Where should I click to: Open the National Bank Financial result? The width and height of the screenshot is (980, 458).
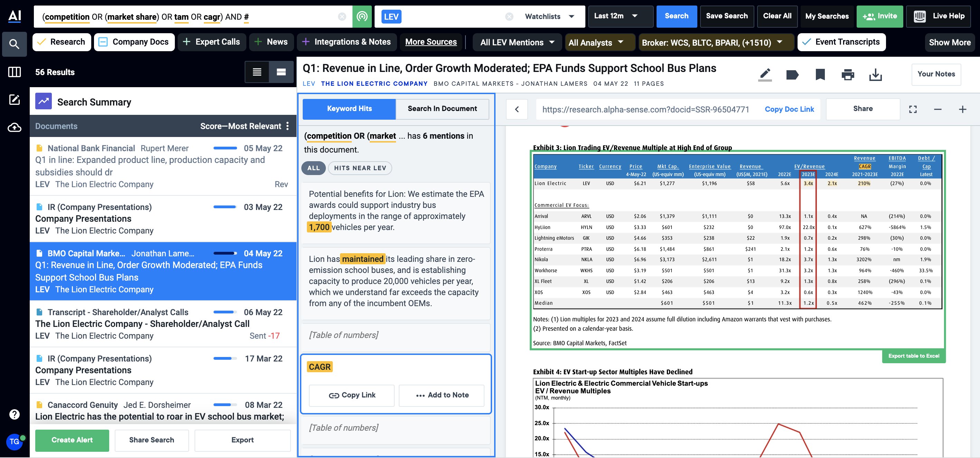click(x=163, y=166)
